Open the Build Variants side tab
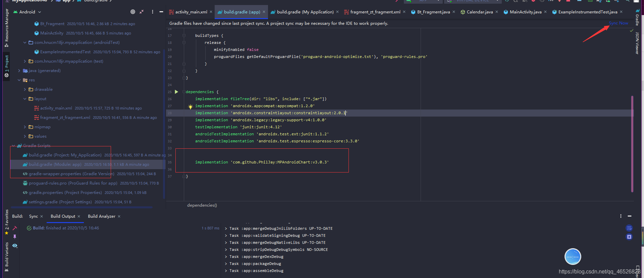 tap(6, 257)
